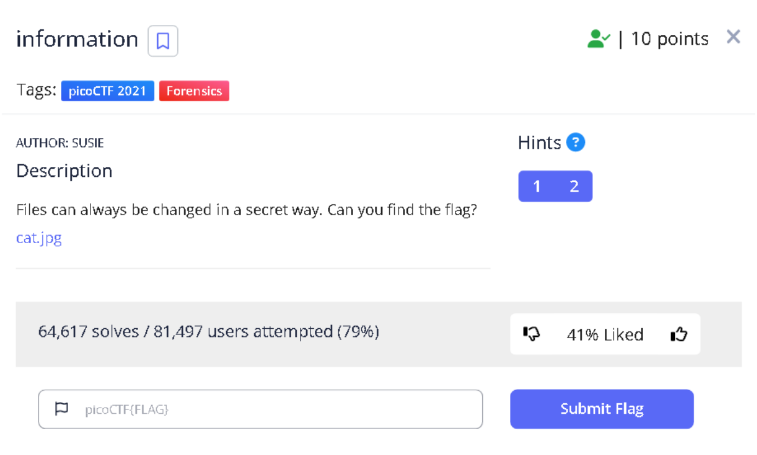
Task: Bookmark the information challenge
Action: pyautogui.click(x=163, y=41)
